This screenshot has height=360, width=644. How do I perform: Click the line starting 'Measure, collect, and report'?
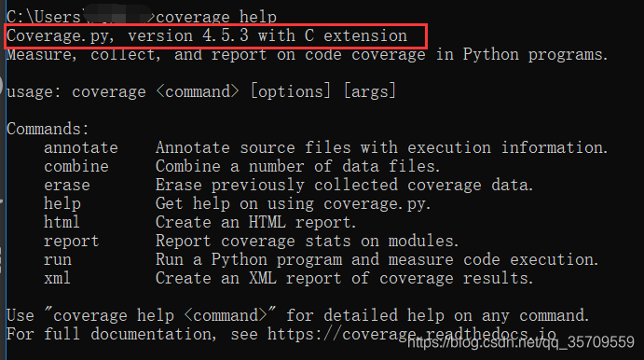(307, 55)
